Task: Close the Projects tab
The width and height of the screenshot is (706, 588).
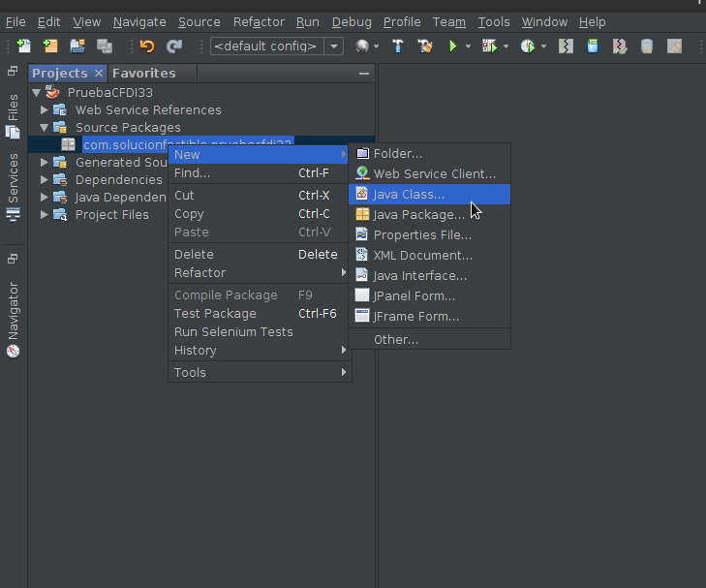Action: 99,74
